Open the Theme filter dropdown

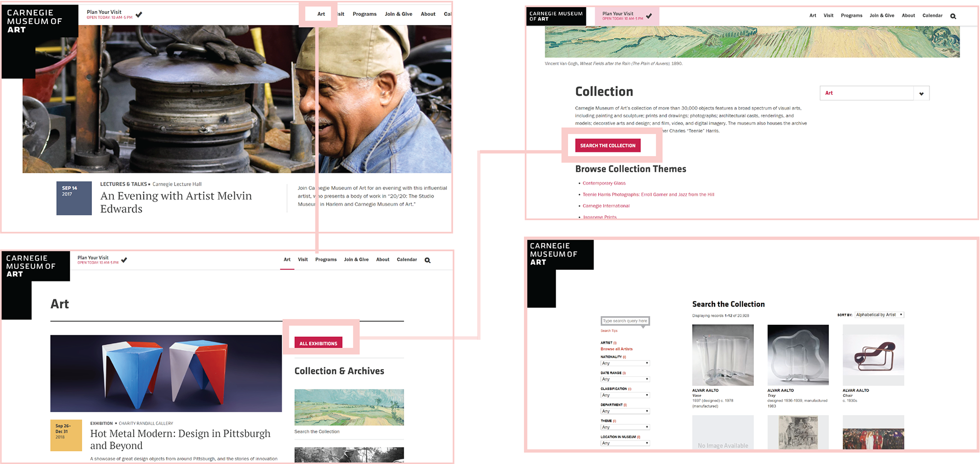tap(625, 427)
